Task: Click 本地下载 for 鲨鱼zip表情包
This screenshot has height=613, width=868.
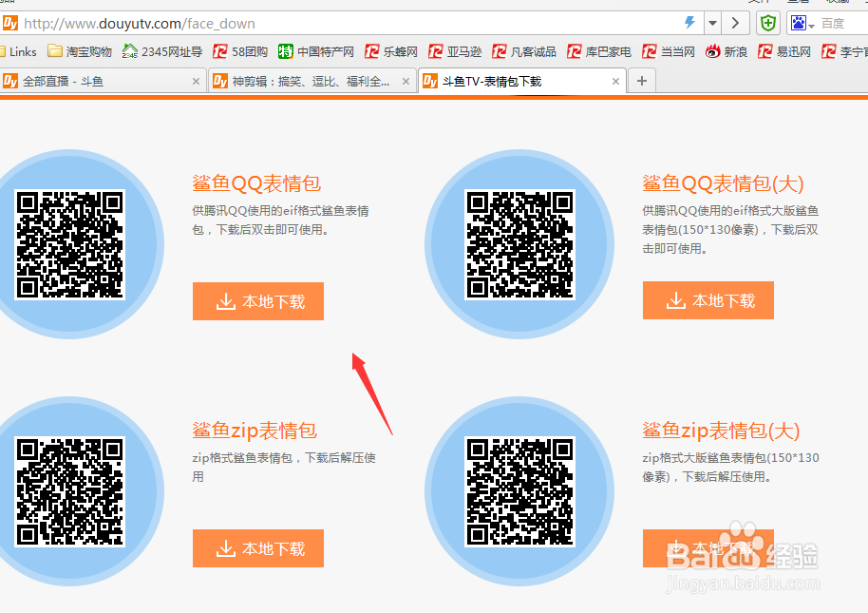Action: click(258, 548)
